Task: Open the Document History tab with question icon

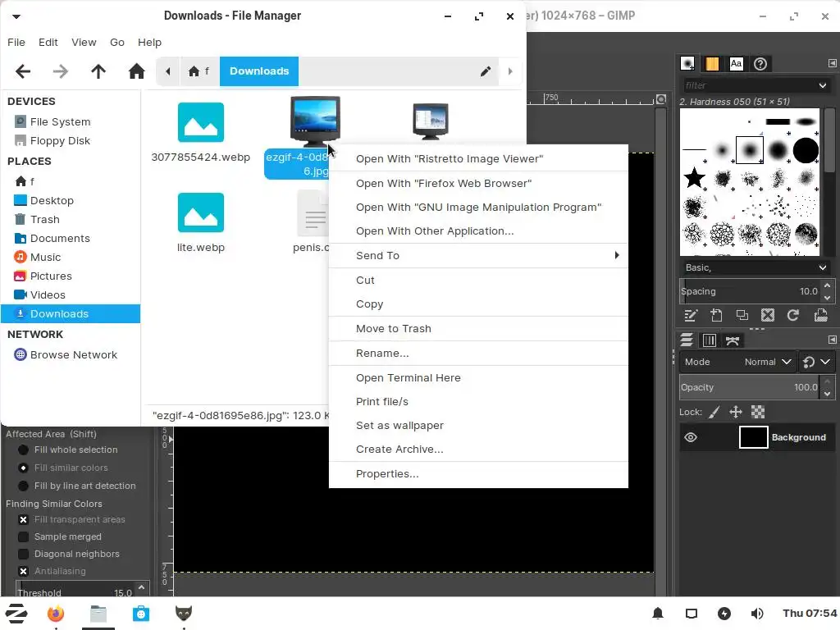Action: pyautogui.click(x=760, y=64)
